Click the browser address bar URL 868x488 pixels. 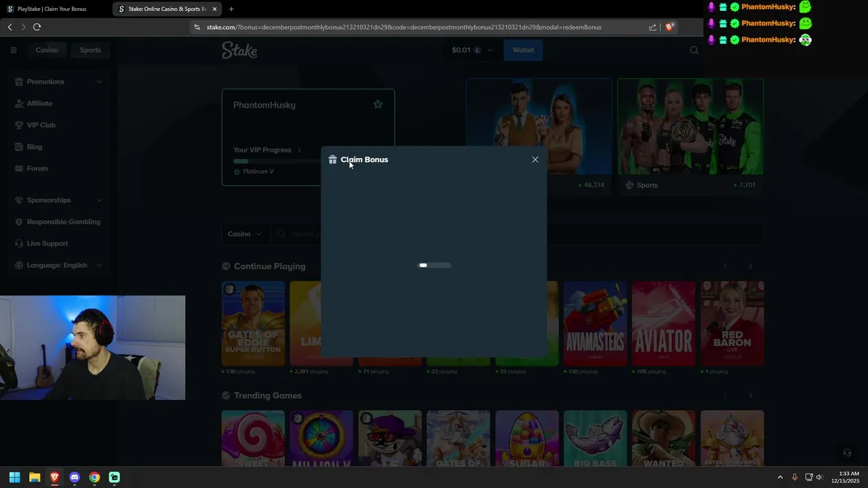[404, 27]
